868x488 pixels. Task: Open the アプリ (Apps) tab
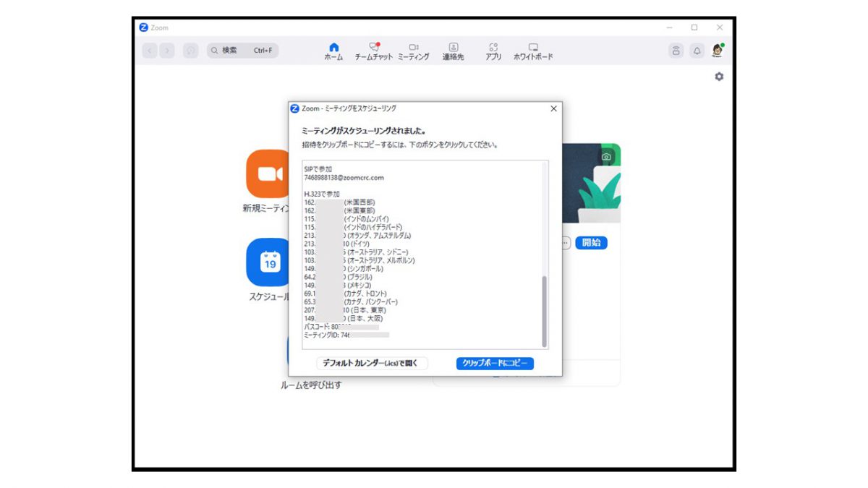coord(493,51)
